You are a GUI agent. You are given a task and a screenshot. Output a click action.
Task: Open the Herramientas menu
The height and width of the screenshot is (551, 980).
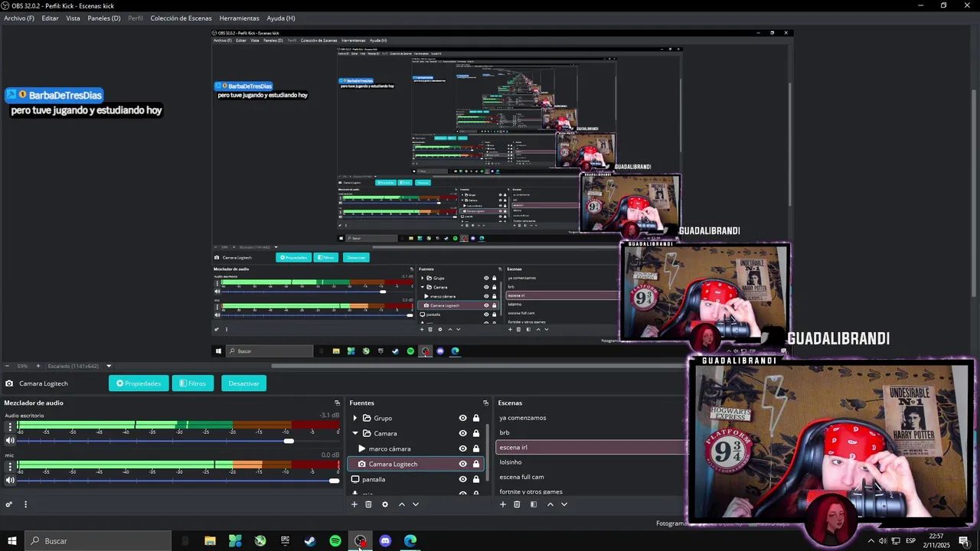(239, 18)
